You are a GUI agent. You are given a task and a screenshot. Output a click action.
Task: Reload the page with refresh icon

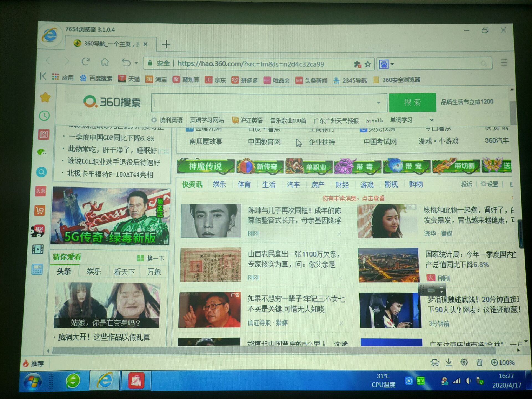[x=86, y=61]
